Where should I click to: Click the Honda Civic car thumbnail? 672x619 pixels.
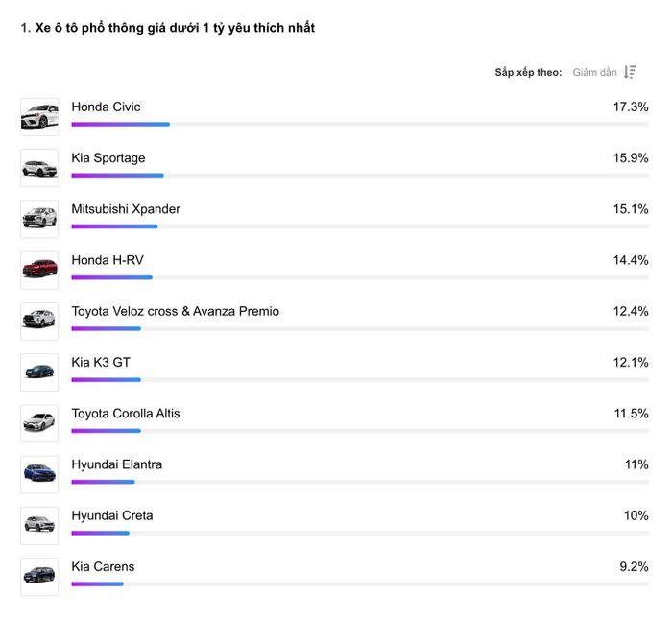tap(39, 117)
